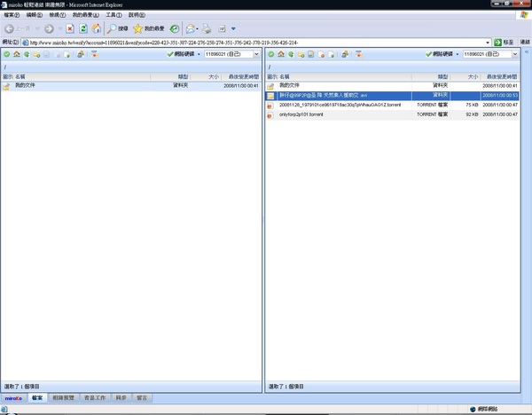Click green check icon in left pane toolbar
Screen dimensions: 532x415
[x=7, y=54]
